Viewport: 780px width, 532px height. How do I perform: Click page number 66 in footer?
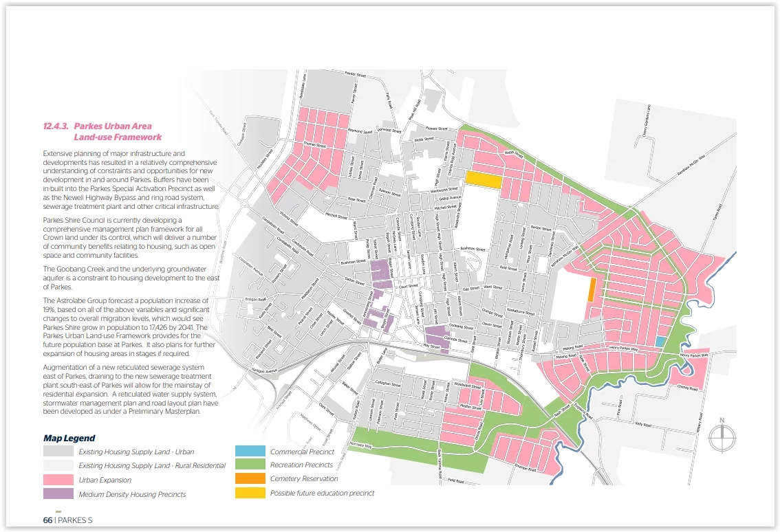(47, 520)
